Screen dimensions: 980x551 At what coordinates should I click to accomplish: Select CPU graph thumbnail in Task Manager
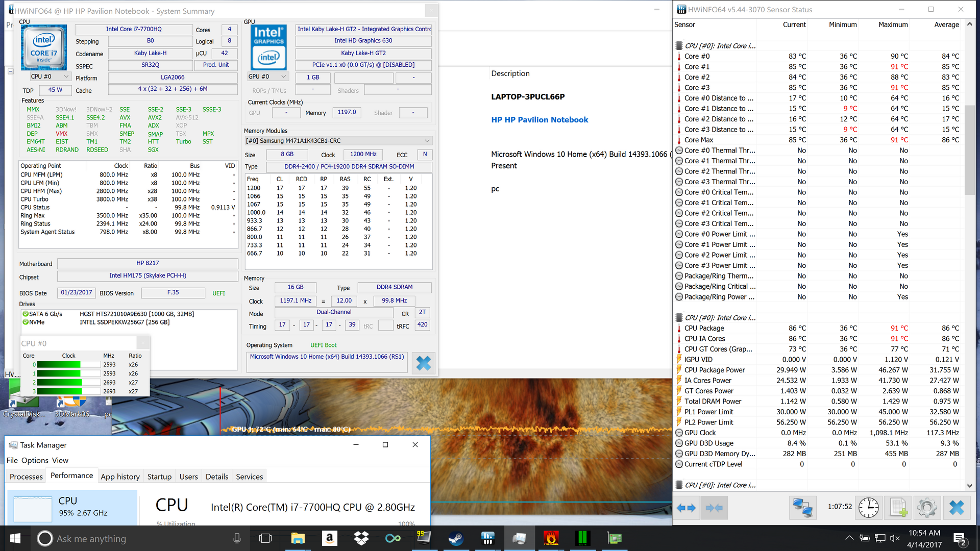[33, 509]
